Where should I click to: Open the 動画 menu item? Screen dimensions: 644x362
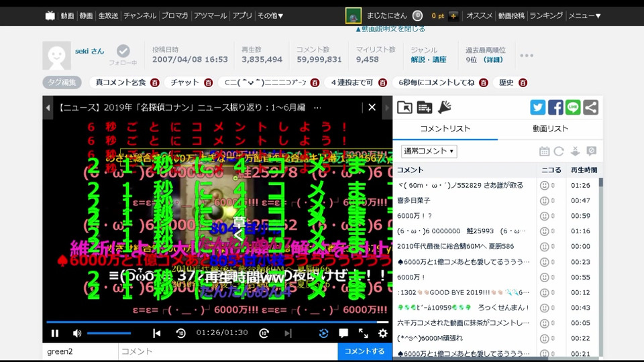[x=67, y=15]
